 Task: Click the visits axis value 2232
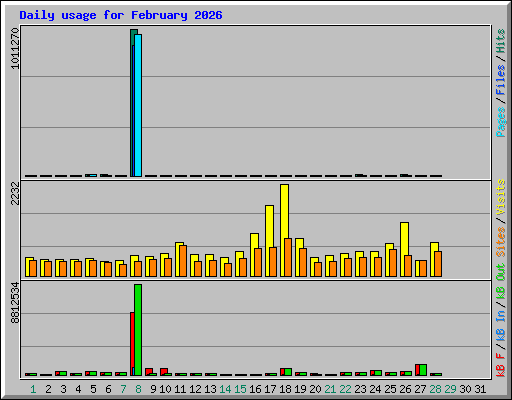[x=15, y=194]
